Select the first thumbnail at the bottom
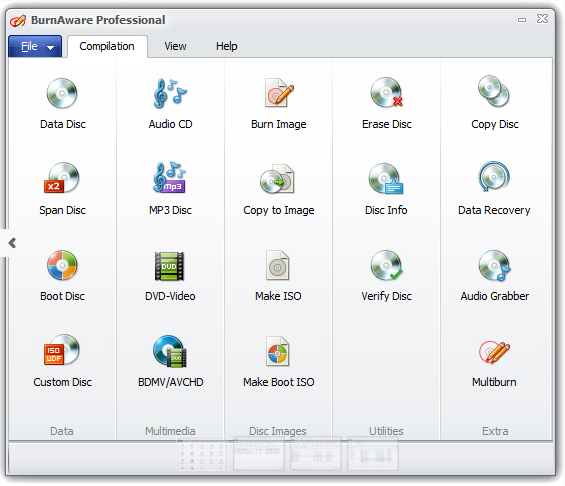Screen dimensions: 565x486 (x=202, y=454)
